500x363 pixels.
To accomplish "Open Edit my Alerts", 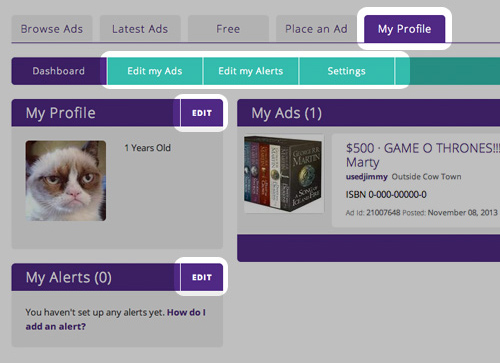I will click(x=251, y=71).
